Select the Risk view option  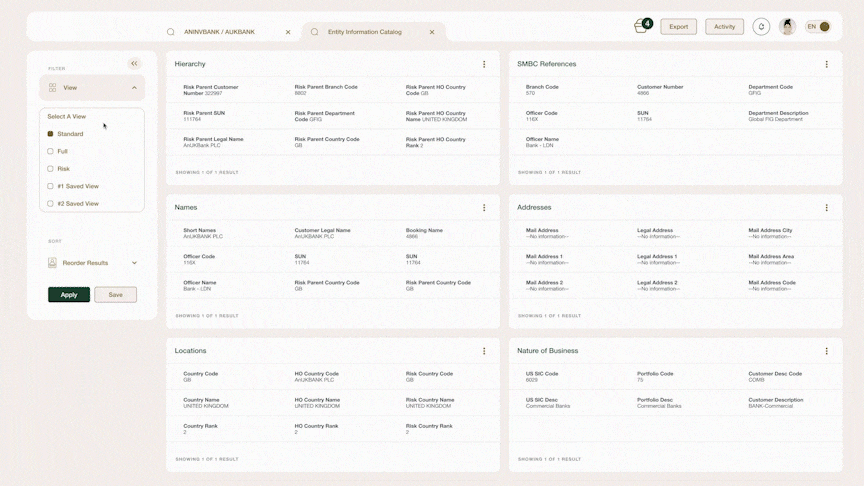[x=58, y=169]
